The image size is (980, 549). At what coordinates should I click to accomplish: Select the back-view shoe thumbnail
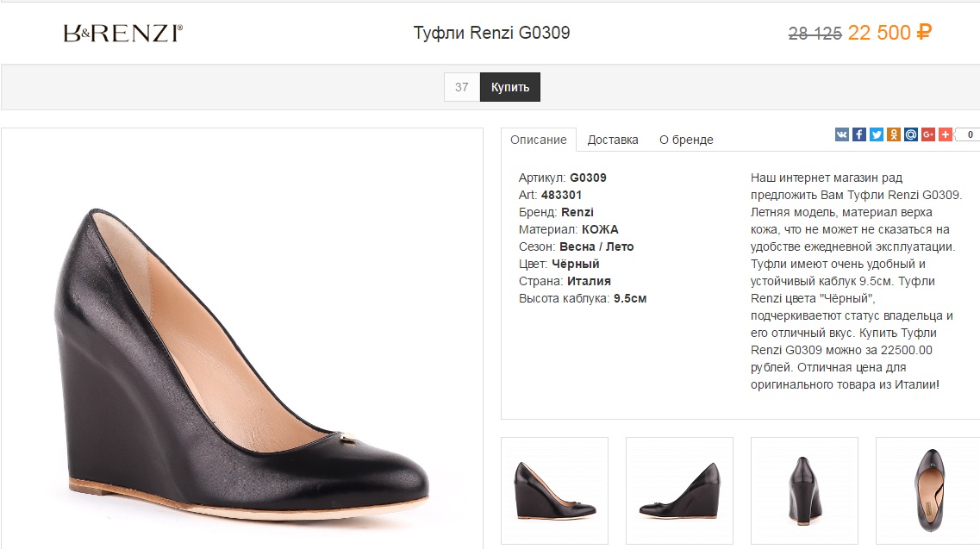click(804, 490)
